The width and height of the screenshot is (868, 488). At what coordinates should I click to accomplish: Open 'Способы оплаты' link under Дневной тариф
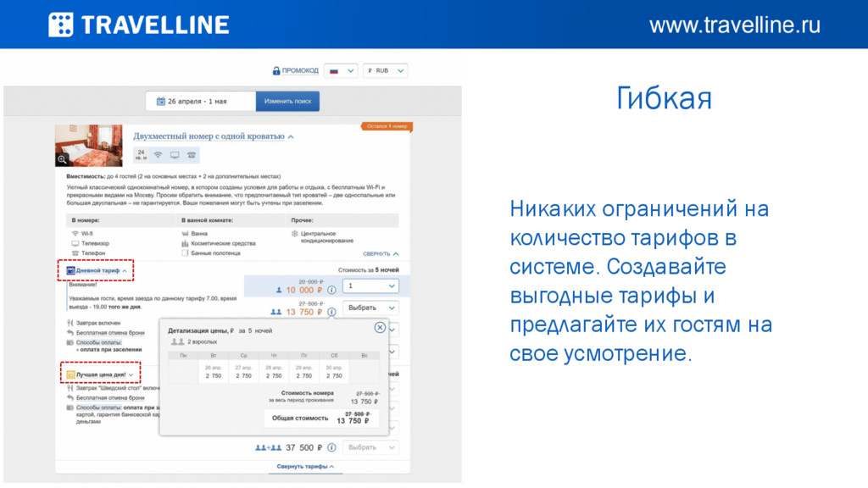(99, 342)
